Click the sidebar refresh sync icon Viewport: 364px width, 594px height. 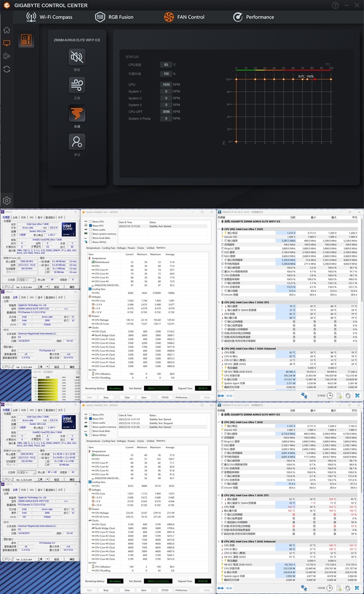(7, 69)
